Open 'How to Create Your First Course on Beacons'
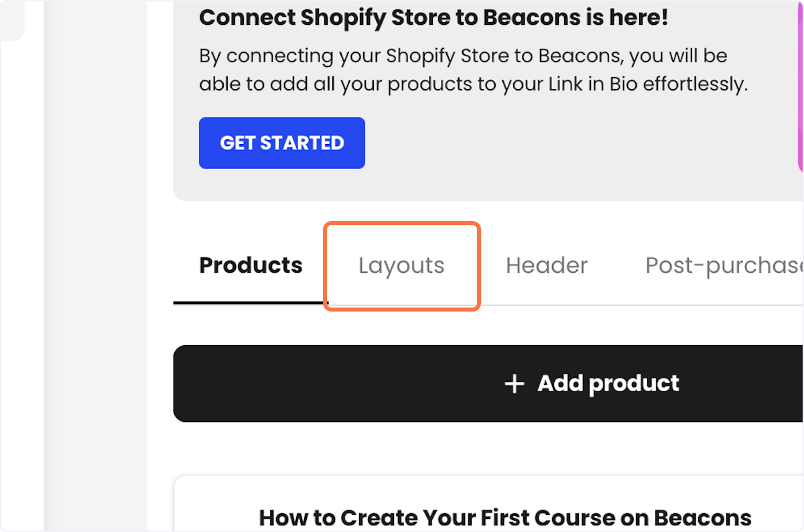Image resolution: width=804 pixels, height=532 pixels. point(505,517)
